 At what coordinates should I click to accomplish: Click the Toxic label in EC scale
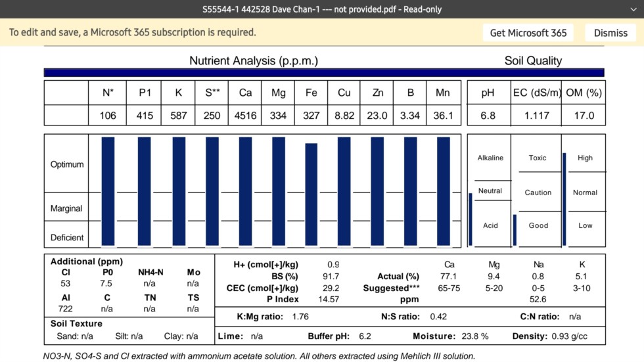click(538, 158)
